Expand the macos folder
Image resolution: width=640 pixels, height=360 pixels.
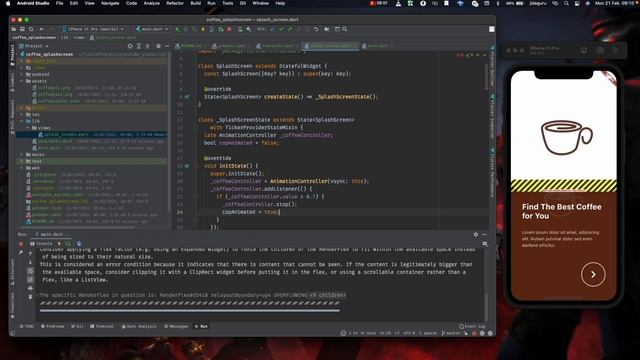point(22,155)
